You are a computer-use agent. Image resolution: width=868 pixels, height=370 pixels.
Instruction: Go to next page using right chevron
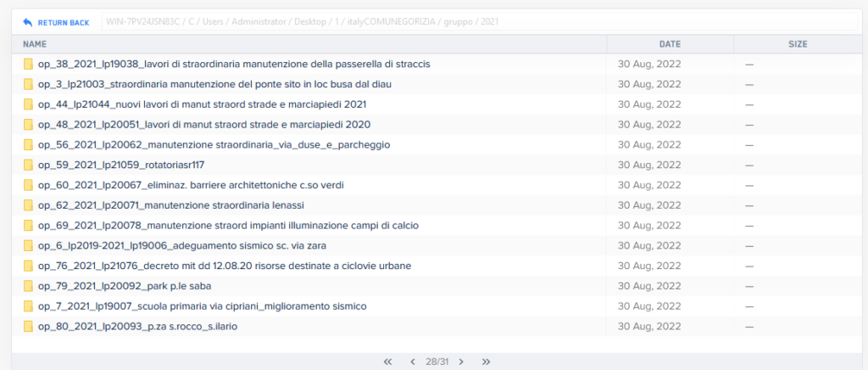(461, 362)
